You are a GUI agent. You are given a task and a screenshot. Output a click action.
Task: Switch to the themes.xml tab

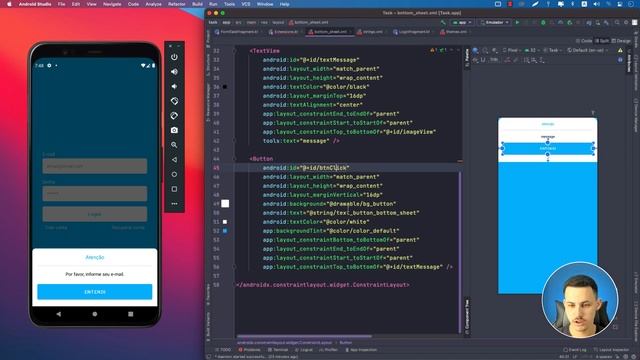[x=456, y=32]
